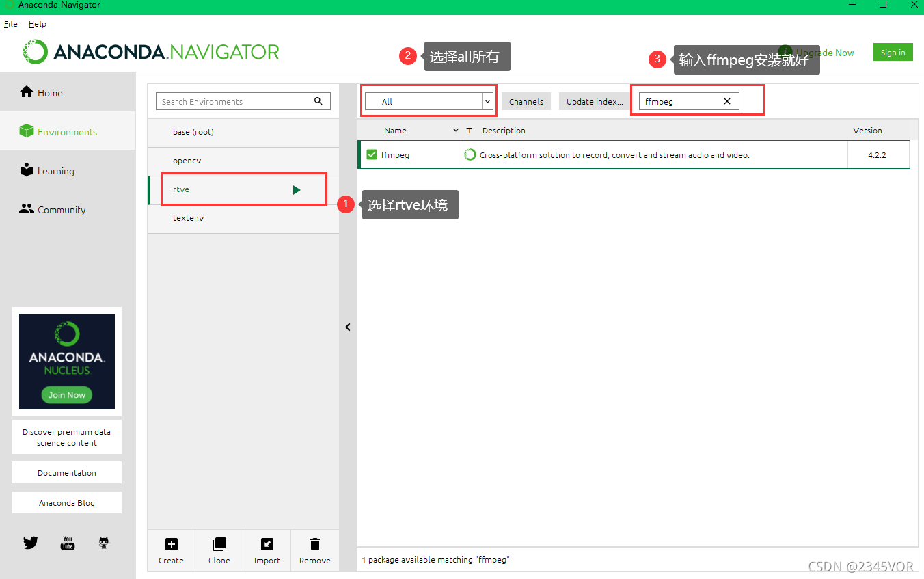924x579 pixels.
Task: Click the Twitter icon
Action: point(31,543)
